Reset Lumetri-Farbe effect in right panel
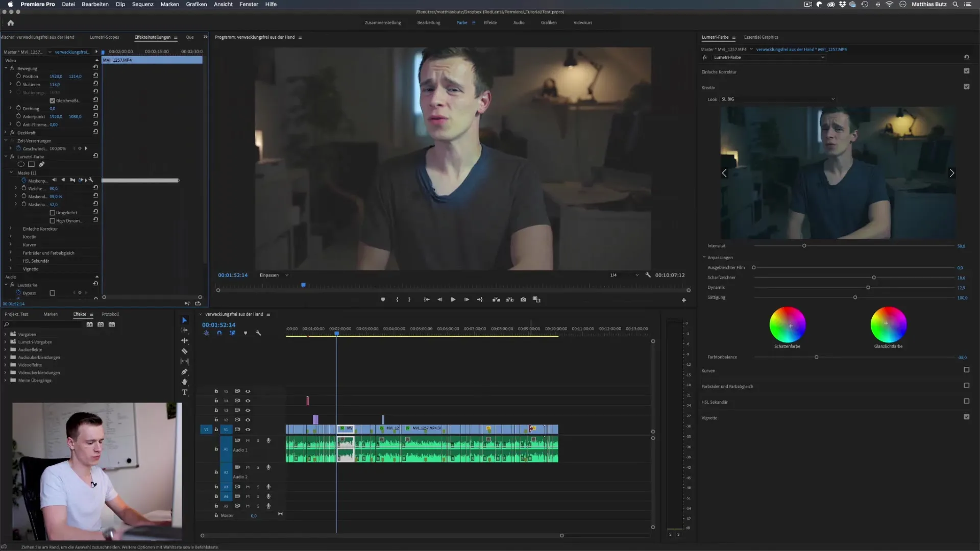 coord(966,57)
